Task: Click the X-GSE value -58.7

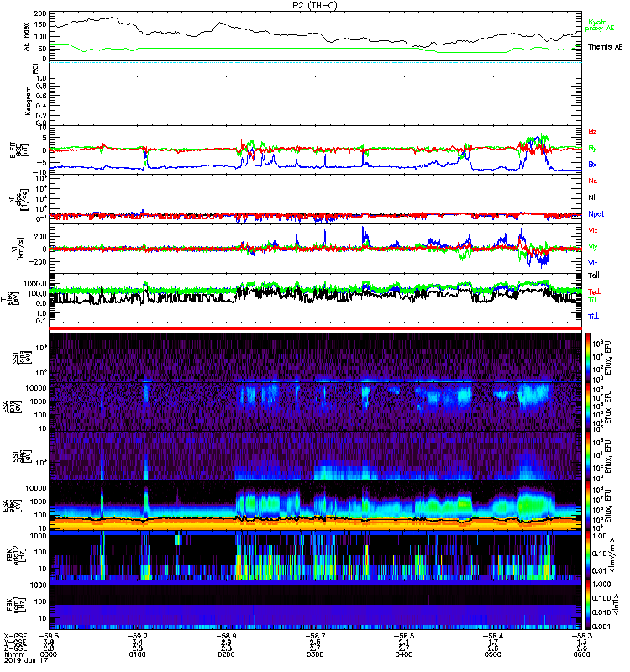Action: coord(315,636)
